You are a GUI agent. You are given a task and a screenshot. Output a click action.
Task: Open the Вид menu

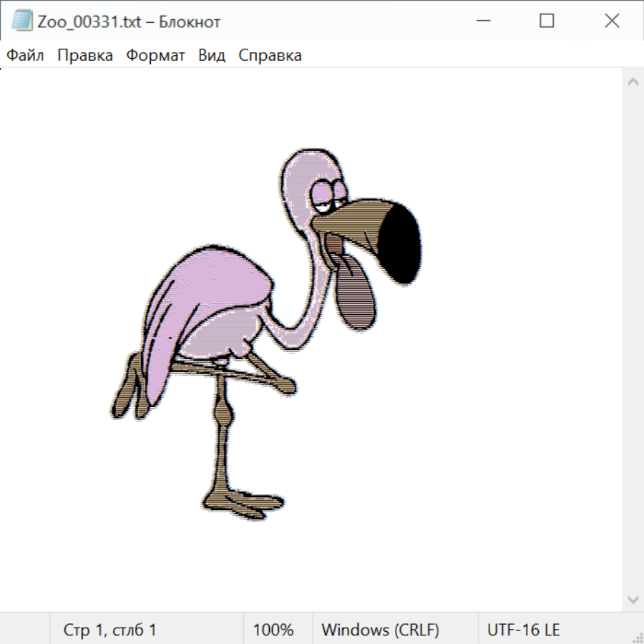point(212,56)
